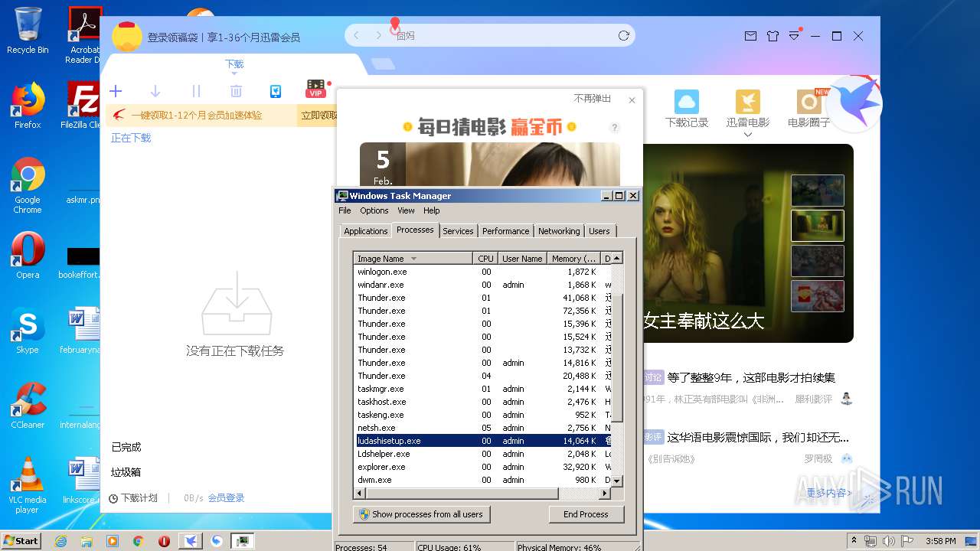Open 电影圈子 icon

(809, 102)
